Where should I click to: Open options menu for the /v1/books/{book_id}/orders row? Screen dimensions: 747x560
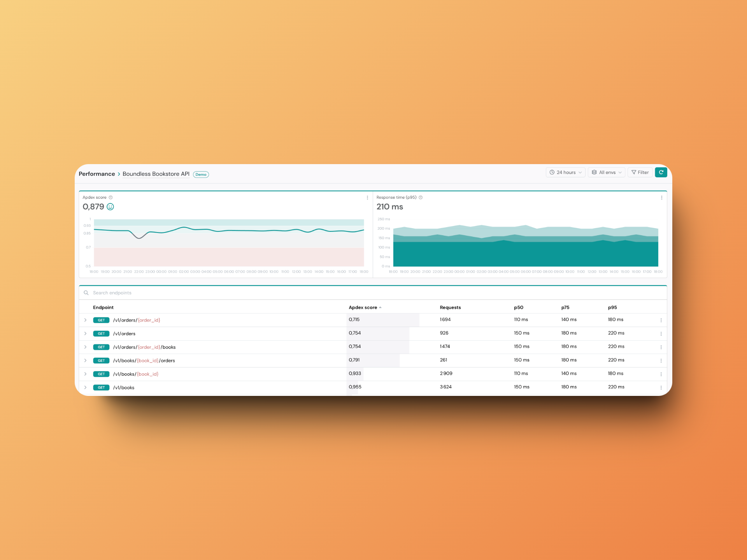point(661,361)
